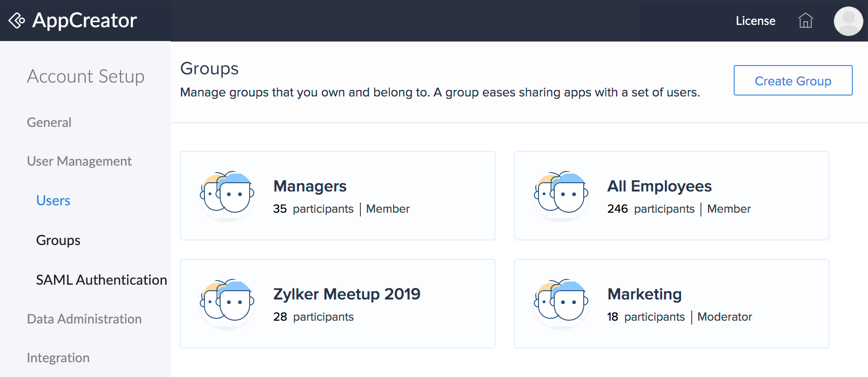The image size is (868, 377).
Task: Open the Managers group title
Action: [x=310, y=186]
